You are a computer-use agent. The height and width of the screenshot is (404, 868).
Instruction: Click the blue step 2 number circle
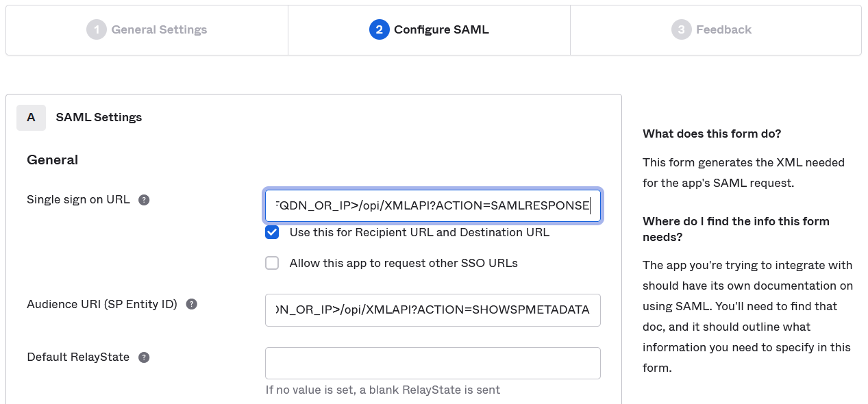[x=379, y=29]
